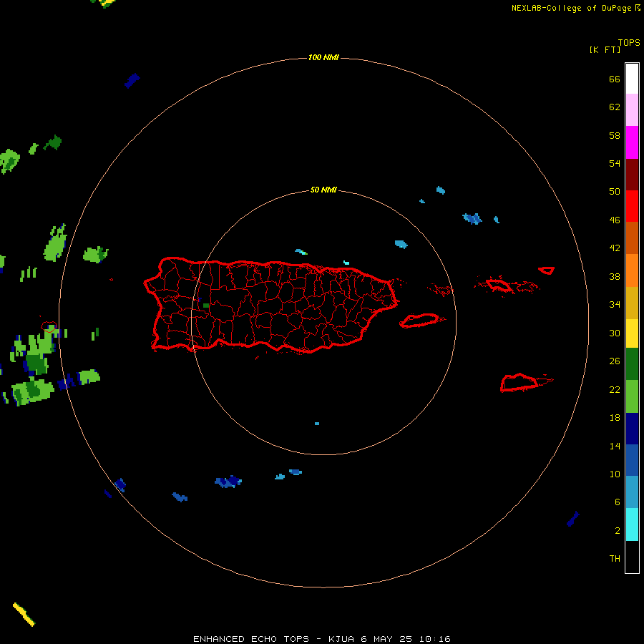Click the dark red legend swatch
644x644 pixels.
[x=632, y=174]
